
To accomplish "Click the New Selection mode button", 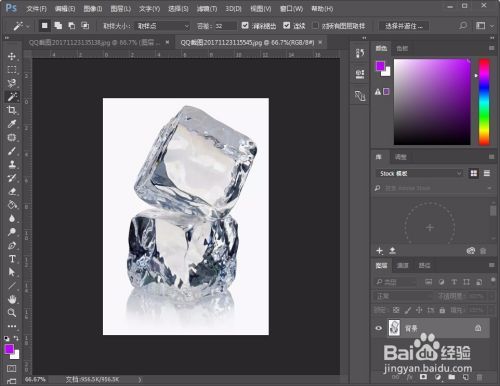I will [x=44, y=26].
